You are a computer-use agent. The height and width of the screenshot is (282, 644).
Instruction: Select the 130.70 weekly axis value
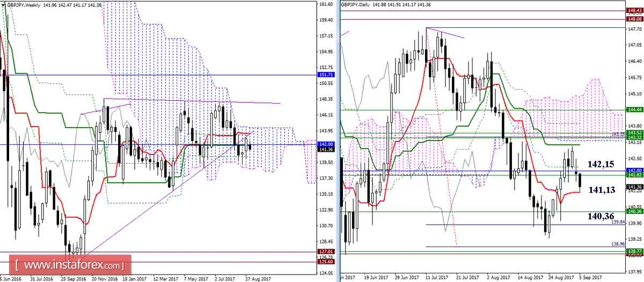325,226
